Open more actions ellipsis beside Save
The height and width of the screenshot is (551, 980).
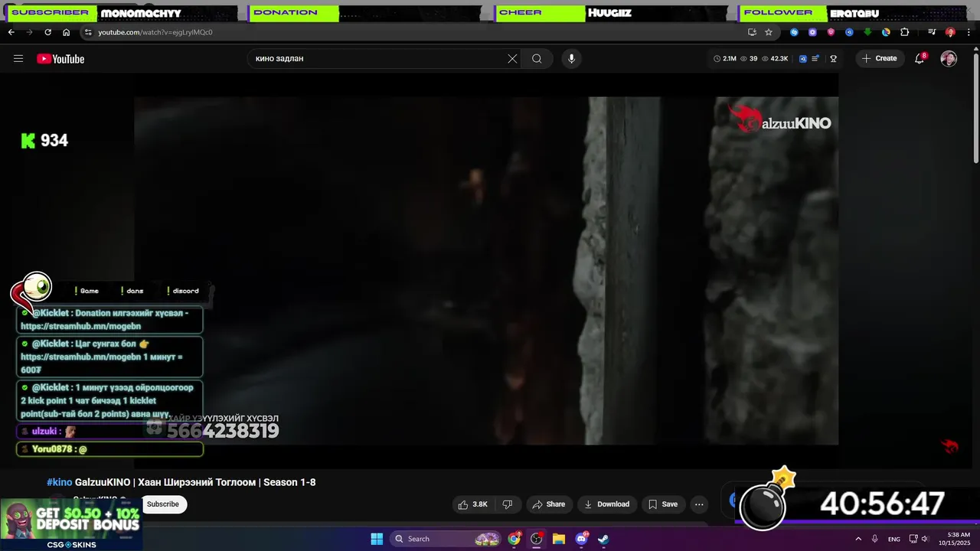[699, 504]
